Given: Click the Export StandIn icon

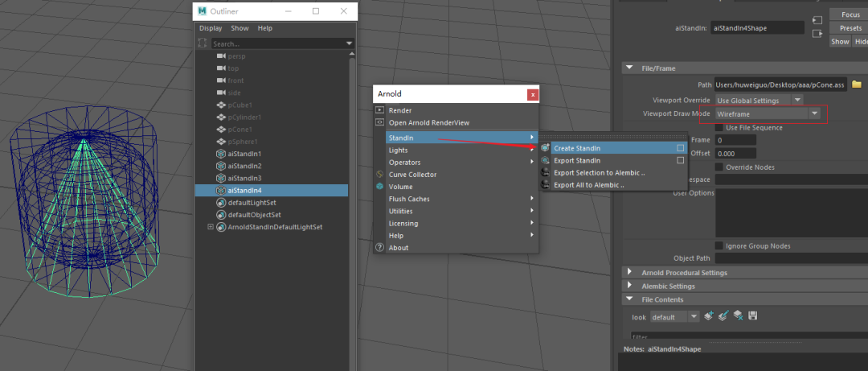Looking at the screenshot, I should [x=545, y=160].
